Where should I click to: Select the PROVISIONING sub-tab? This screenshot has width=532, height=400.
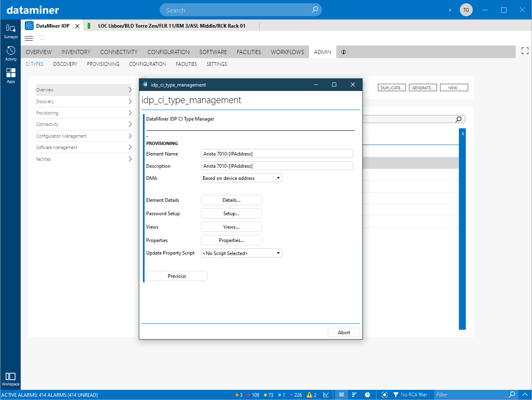[103, 64]
